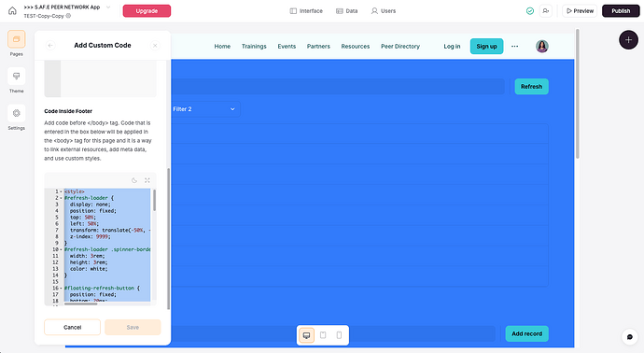The height and width of the screenshot is (353, 644).
Task: Go to home dashboard icon
Action: coord(12,10)
